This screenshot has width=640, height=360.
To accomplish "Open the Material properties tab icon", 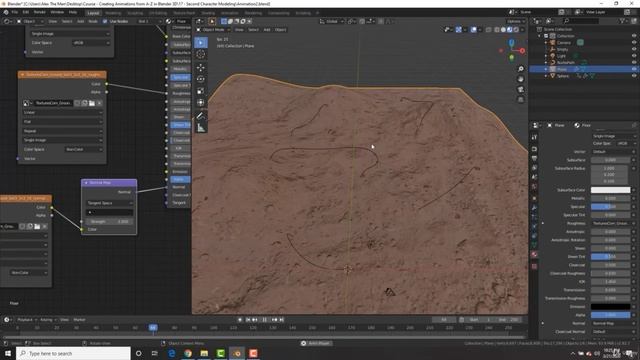I will point(534,254).
